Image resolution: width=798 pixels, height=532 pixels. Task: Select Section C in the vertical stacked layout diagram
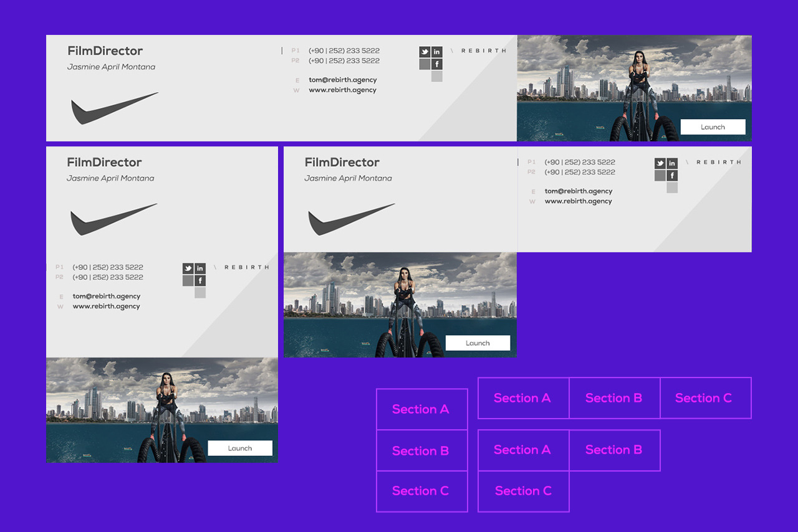point(421,491)
